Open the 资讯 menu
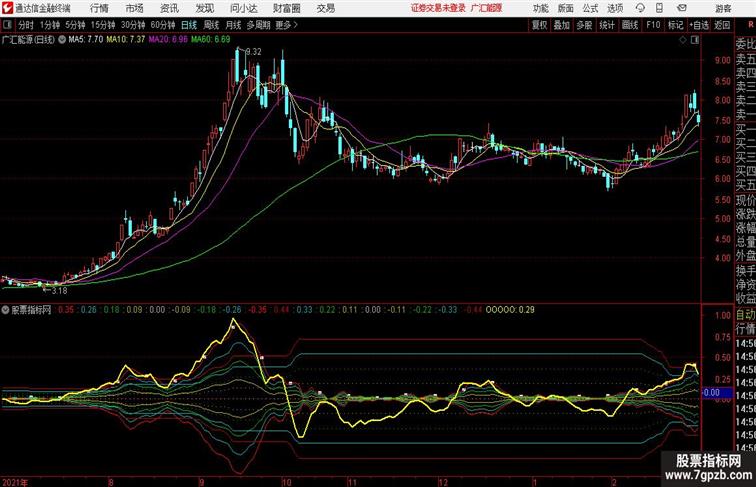This screenshot has height=487, width=756. (x=169, y=8)
